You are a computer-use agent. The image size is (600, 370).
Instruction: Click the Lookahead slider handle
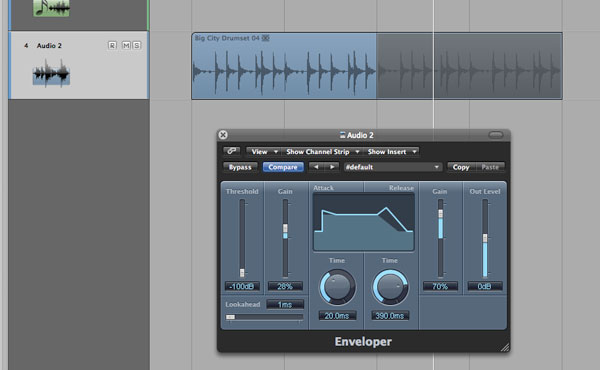tap(230, 317)
